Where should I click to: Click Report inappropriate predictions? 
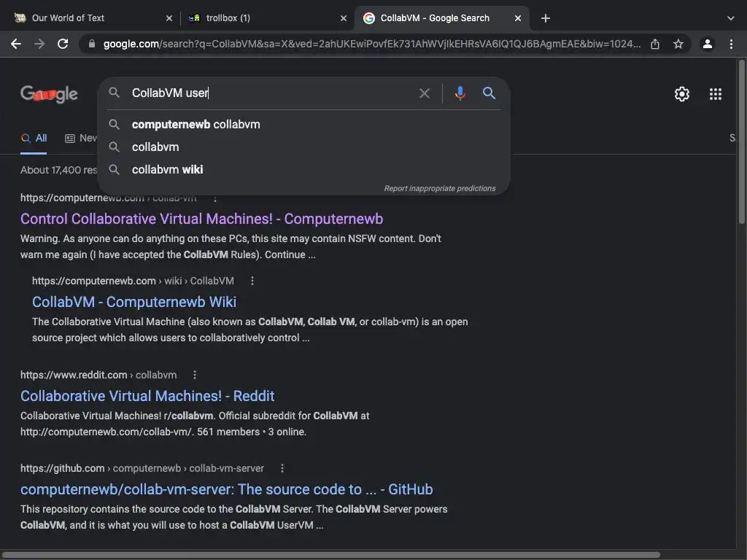(440, 189)
